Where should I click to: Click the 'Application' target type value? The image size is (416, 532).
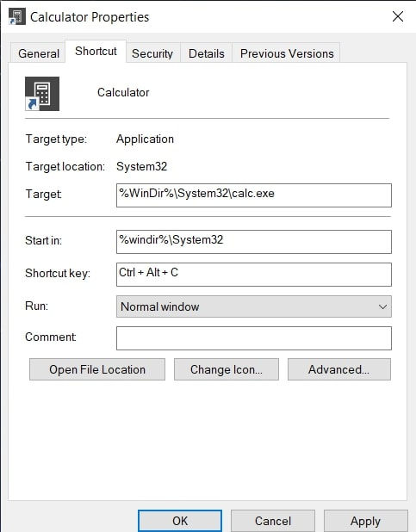click(145, 139)
